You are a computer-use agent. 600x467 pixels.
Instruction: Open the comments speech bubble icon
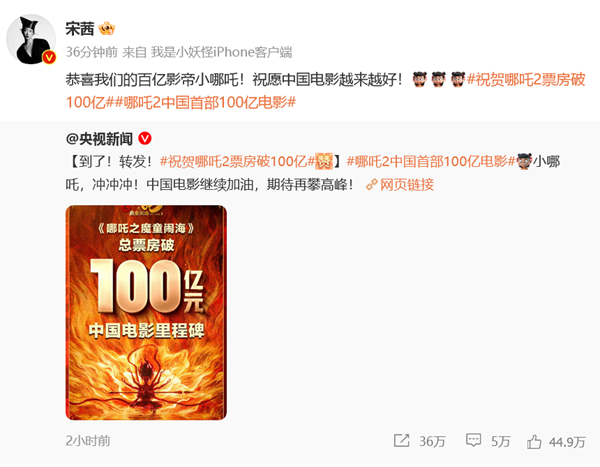pos(473,441)
